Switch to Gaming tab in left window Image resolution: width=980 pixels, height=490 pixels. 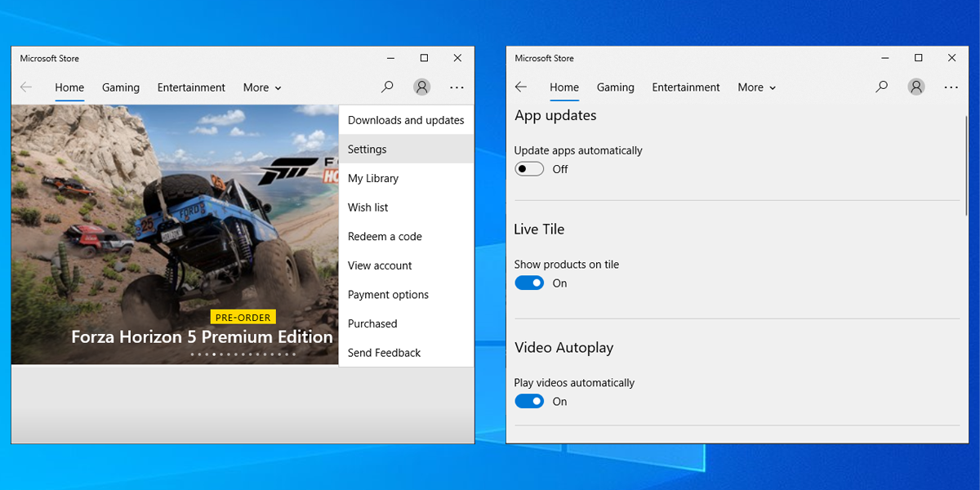pyautogui.click(x=121, y=87)
